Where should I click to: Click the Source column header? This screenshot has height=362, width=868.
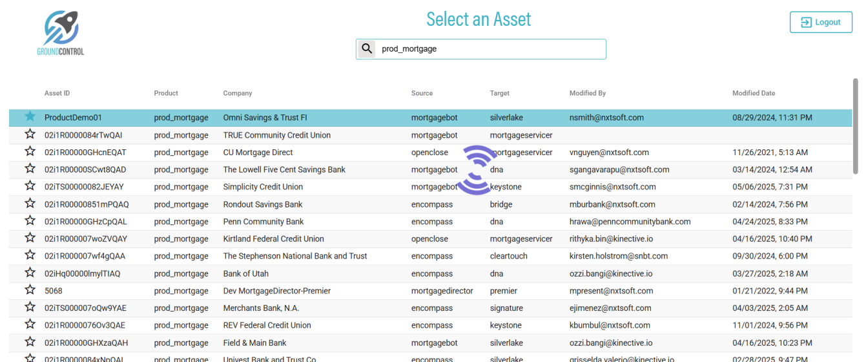pos(422,93)
